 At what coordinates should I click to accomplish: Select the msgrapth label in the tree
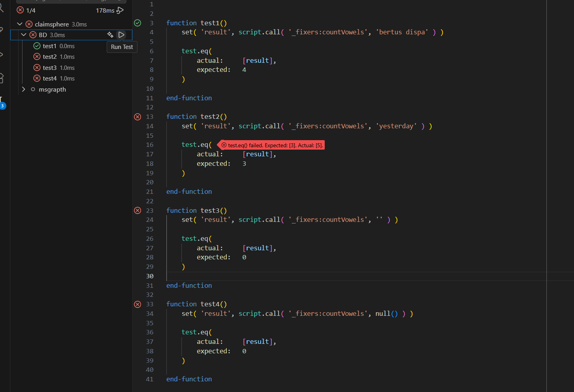(x=53, y=90)
